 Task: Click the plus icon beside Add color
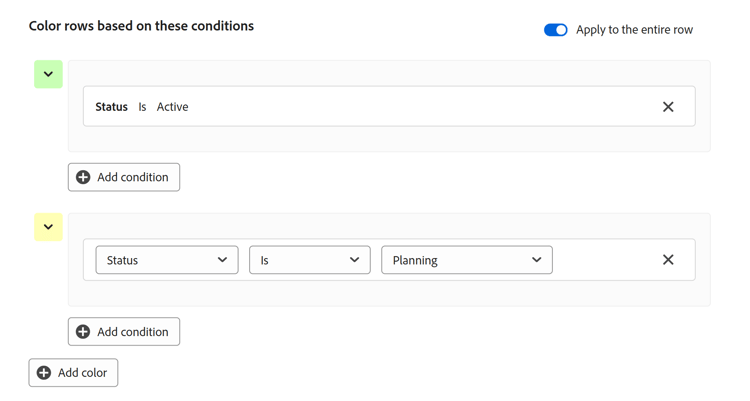click(44, 373)
